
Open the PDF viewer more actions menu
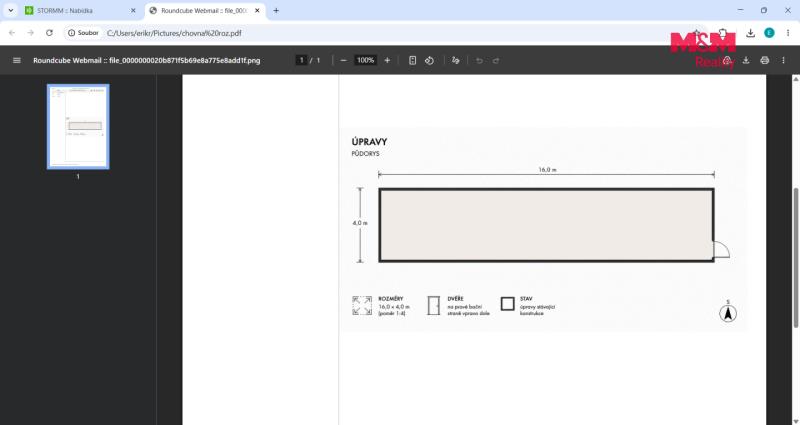pos(783,60)
